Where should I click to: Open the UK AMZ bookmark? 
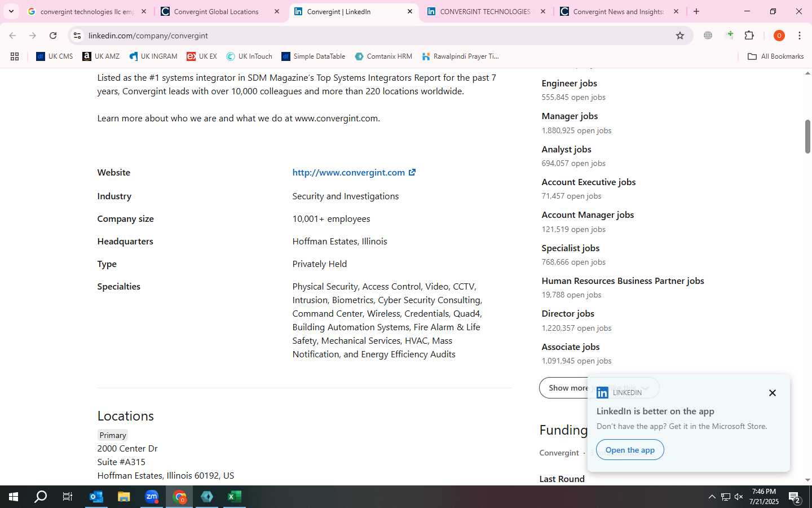101,56
